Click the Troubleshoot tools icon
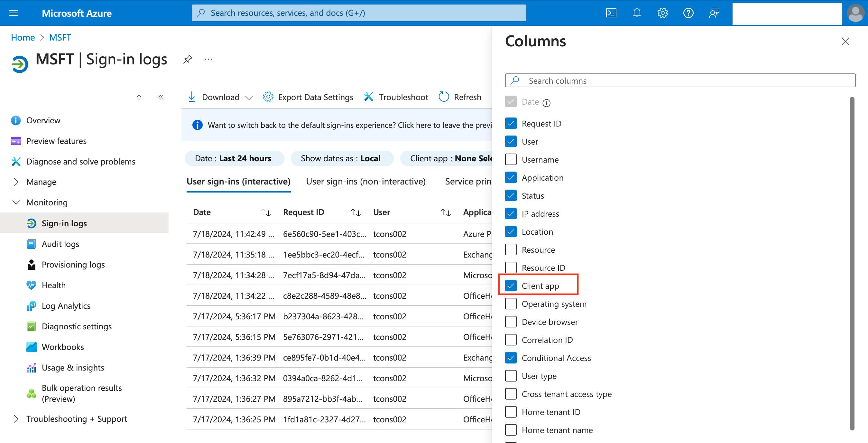The width and height of the screenshot is (868, 443). pyautogui.click(x=369, y=97)
